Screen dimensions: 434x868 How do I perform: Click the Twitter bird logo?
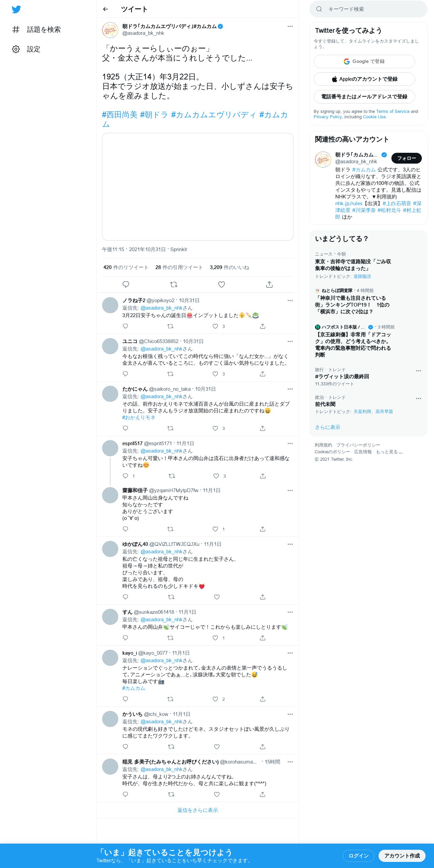point(16,9)
